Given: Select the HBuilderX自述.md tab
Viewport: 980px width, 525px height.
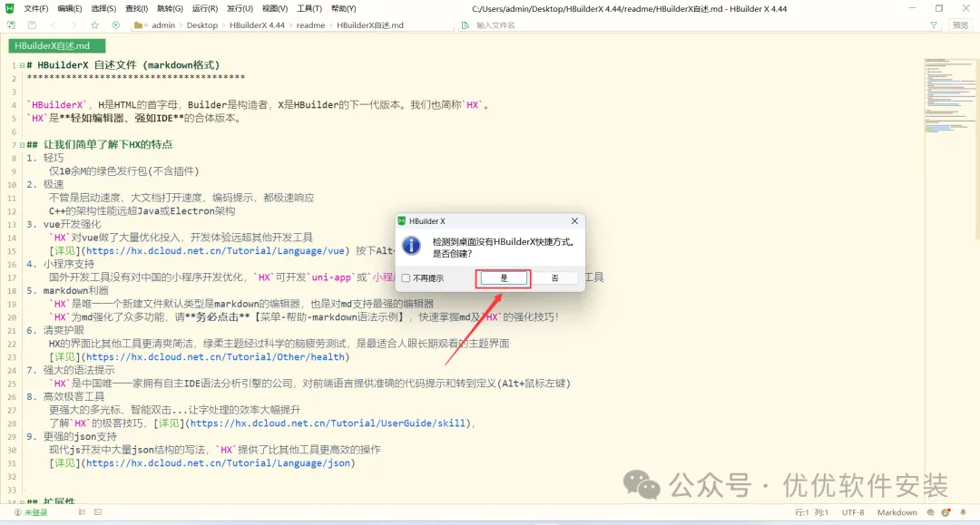Looking at the screenshot, I should (57, 45).
